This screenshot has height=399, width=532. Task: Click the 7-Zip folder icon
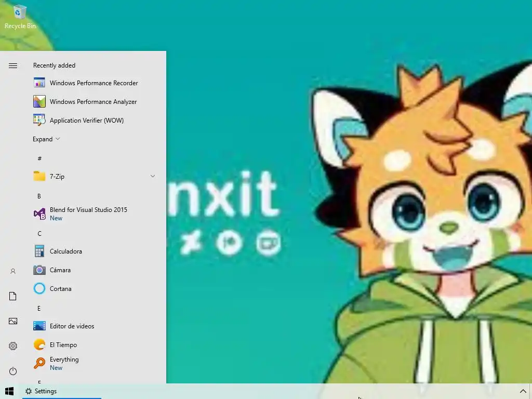39,176
